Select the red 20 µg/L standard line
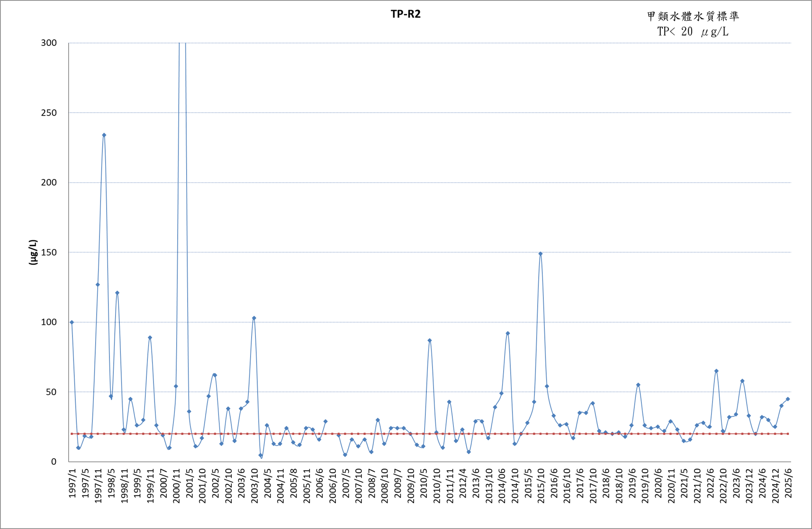The width and height of the screenshot is (812, 529). 430,434
